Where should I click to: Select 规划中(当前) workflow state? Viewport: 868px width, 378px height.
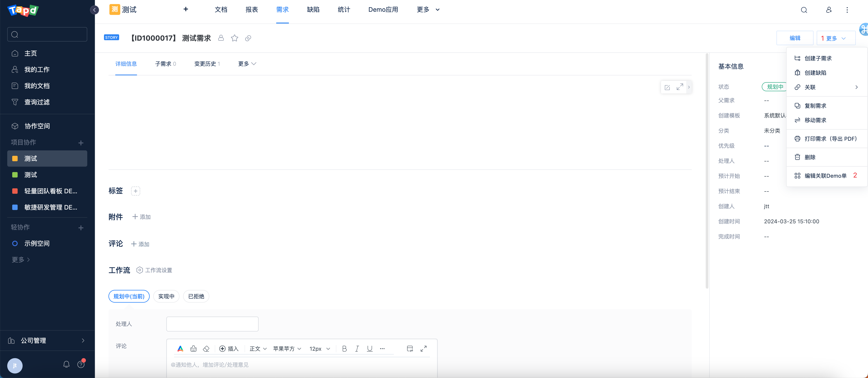click(129, 296)
